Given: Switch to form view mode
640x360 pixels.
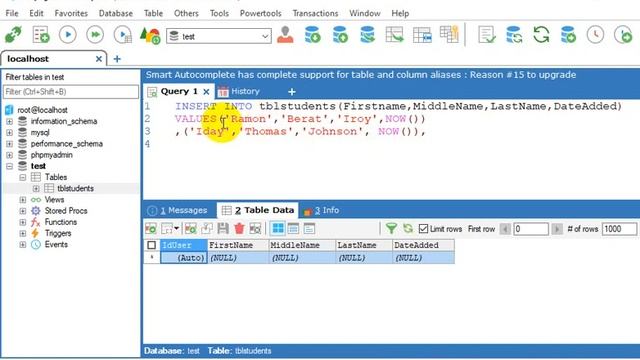Looking at the screenshot, I should tap(293, 229).
